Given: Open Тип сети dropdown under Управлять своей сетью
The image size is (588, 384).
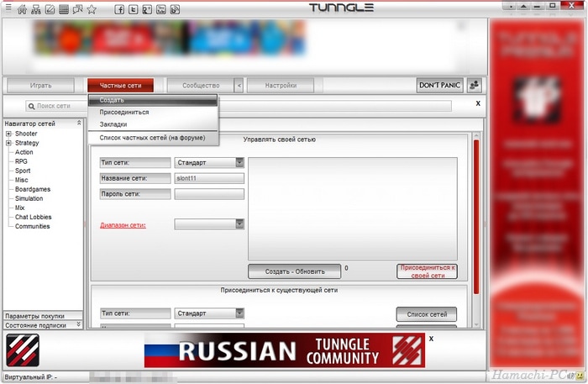Looking at the screenshot, I should (x=209, y=163).
